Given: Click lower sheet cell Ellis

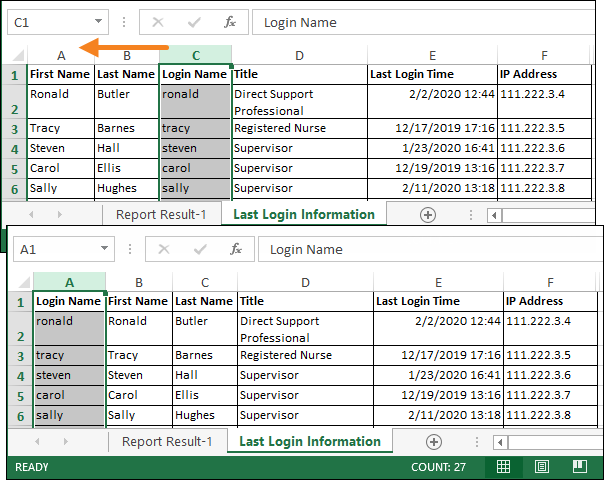Looking at the screenshot, I should [205, 395].
